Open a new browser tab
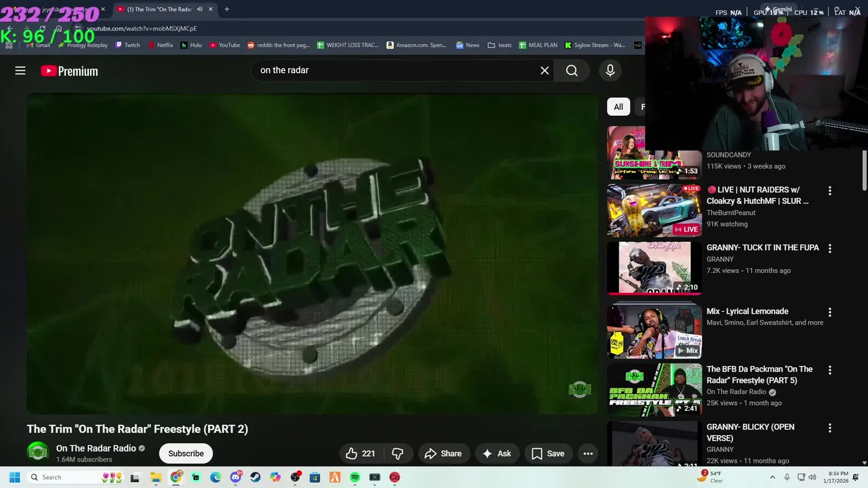The width and height of the screenshot is (868, 488). (226, 9)
